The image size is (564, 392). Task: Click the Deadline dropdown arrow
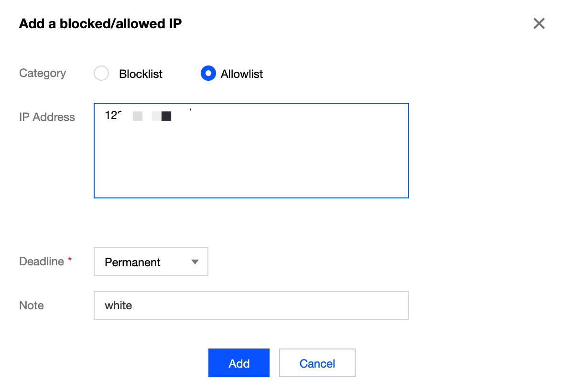tap(195, 261)
